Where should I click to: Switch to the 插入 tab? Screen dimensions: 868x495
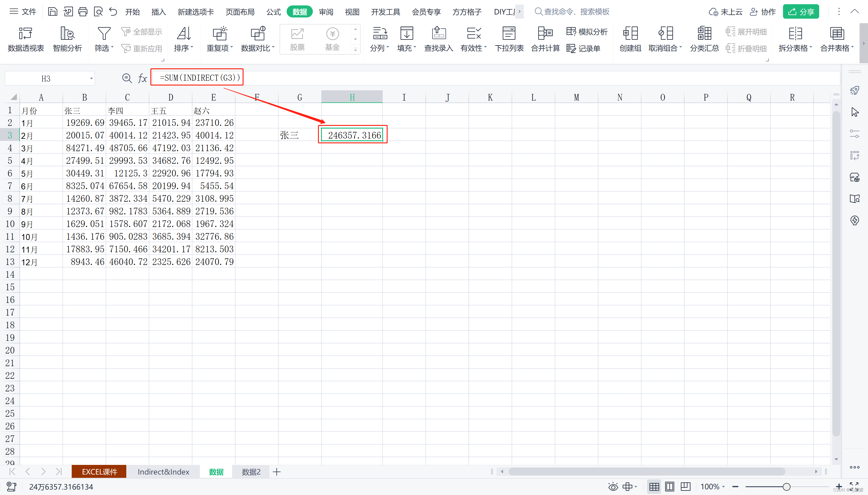159,12
